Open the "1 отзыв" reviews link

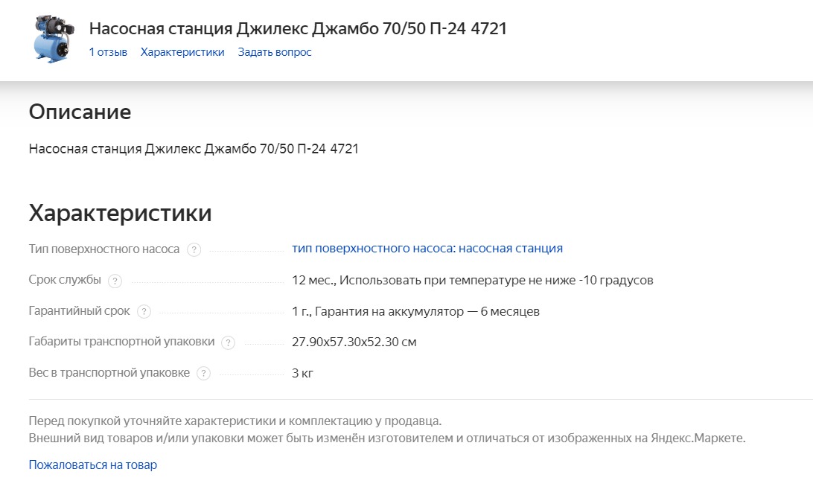[x=108, y=52]
